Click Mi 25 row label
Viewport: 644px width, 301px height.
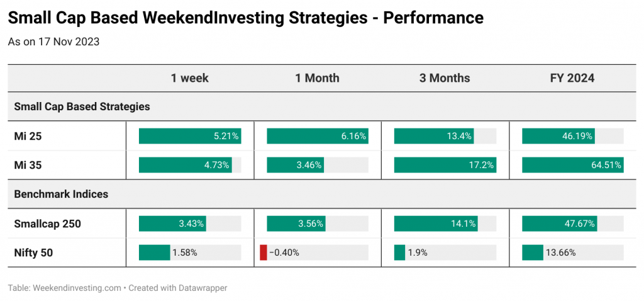(28, 136)
